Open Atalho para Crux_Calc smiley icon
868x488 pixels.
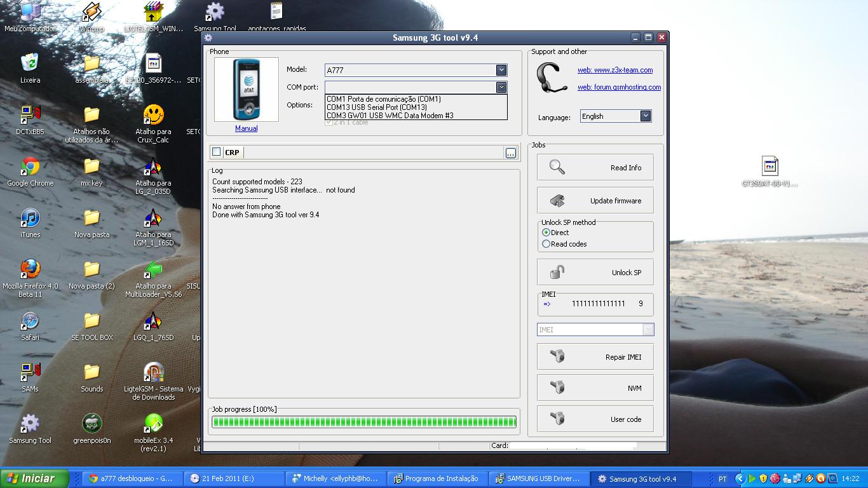coord(153,123)
